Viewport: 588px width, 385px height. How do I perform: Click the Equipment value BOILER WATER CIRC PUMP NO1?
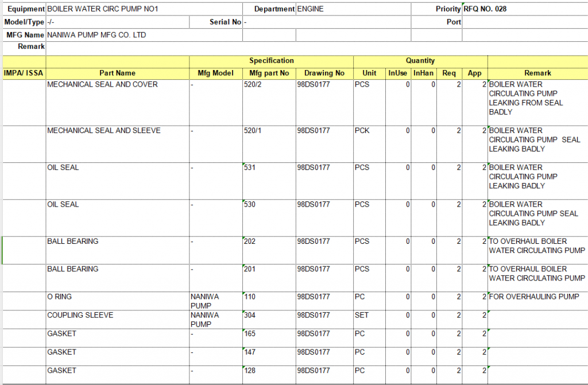102,9
